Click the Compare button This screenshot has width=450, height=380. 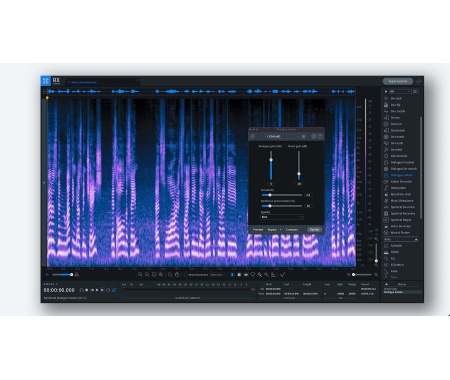click(292, 230)
